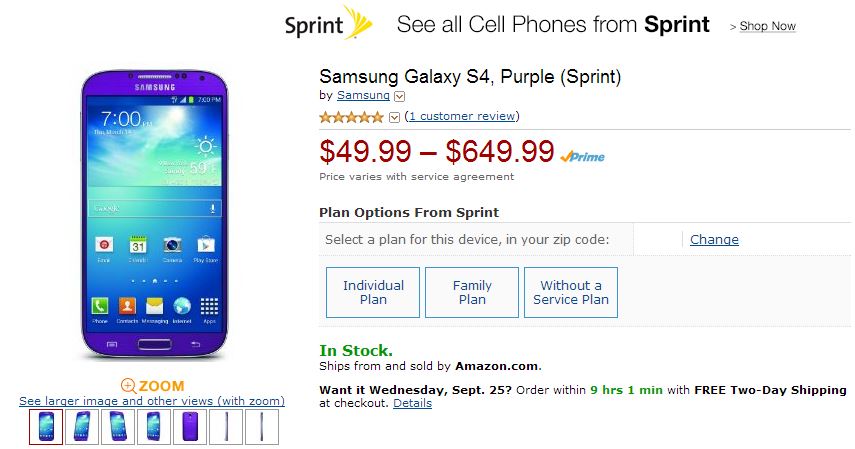Open dropdown arrow next to Samsung brand
855x449 pixels.
point(400,96)
